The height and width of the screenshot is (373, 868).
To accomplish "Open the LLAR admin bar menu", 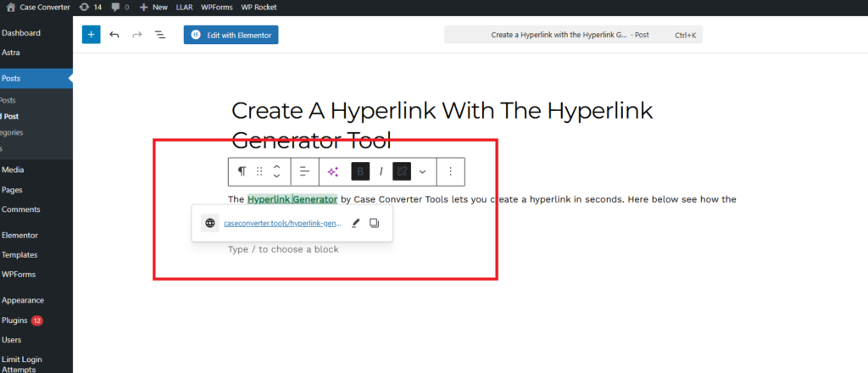I will [x=184, y=7].
